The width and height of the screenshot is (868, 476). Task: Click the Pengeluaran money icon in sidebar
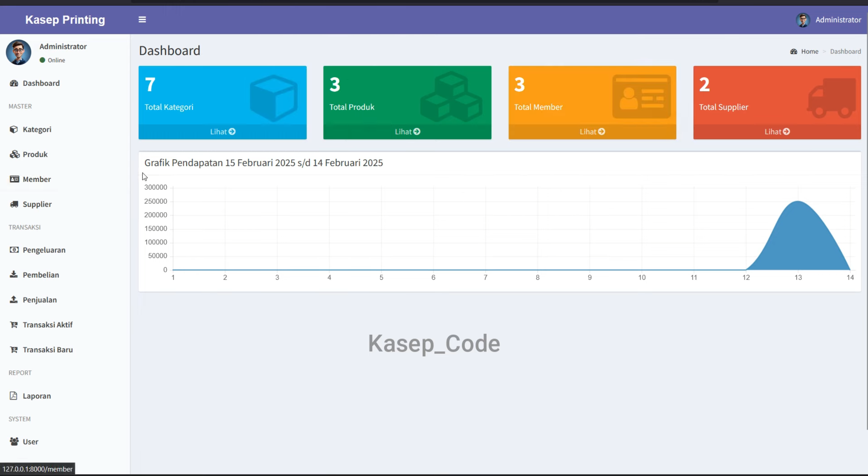pyautogui.click(x=14, y=250)
